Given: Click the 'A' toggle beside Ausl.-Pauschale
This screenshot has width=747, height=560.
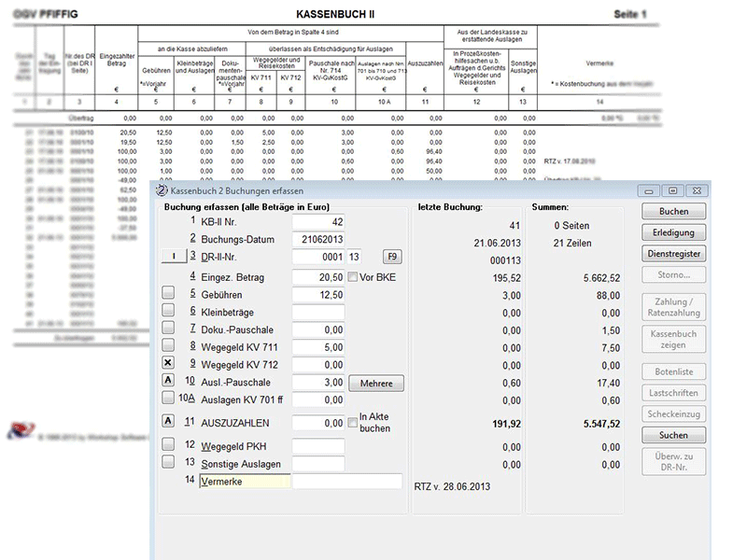Looking at the screenshot, I should (169, 382).
